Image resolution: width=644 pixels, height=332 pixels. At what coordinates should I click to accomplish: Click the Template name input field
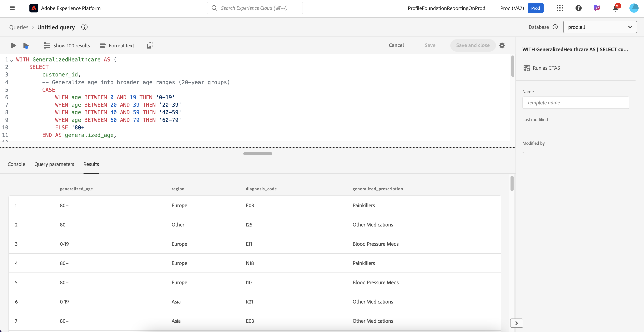tap(576, 102)
